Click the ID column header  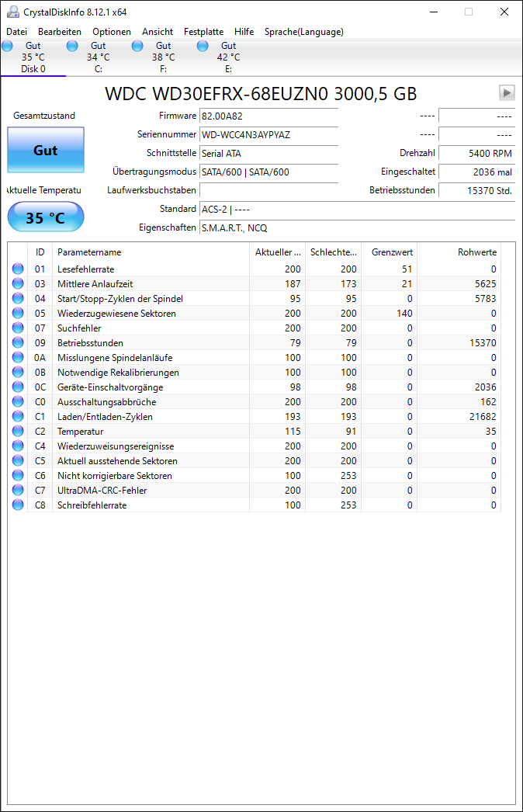click(x=40, y=252)
